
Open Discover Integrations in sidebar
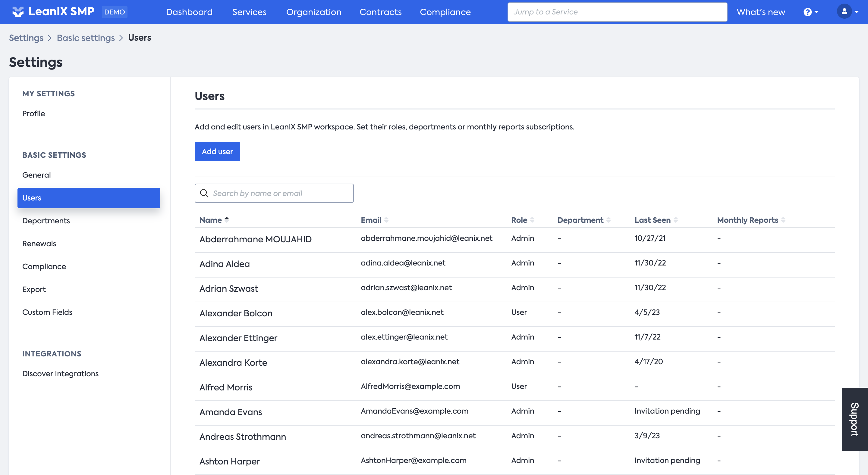pos(60,374)
